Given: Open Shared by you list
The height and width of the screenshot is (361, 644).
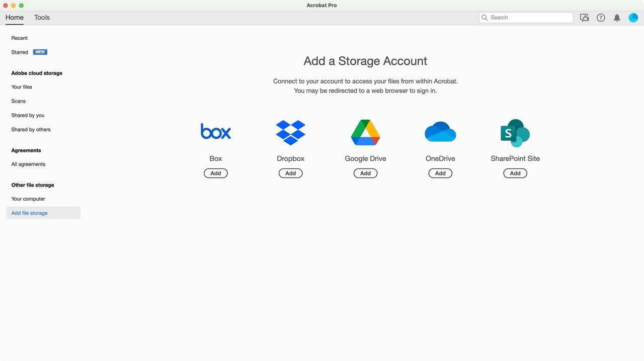Looking at the screenshot, I should pos(28,115).
